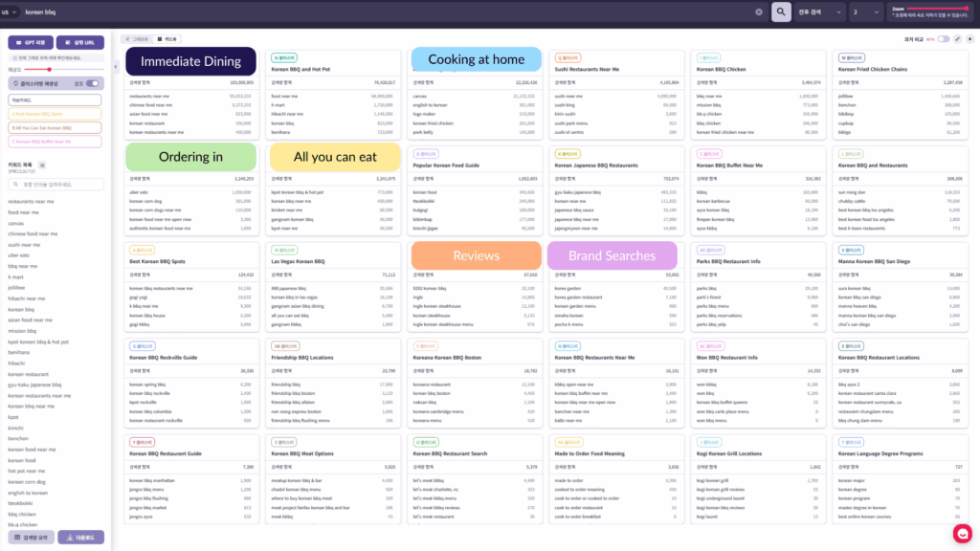Image resolution: width=980 pixels, height=551 pixels.
Task: Click 'mission bbq' in the keyword list
Action: tap(22, 330)
